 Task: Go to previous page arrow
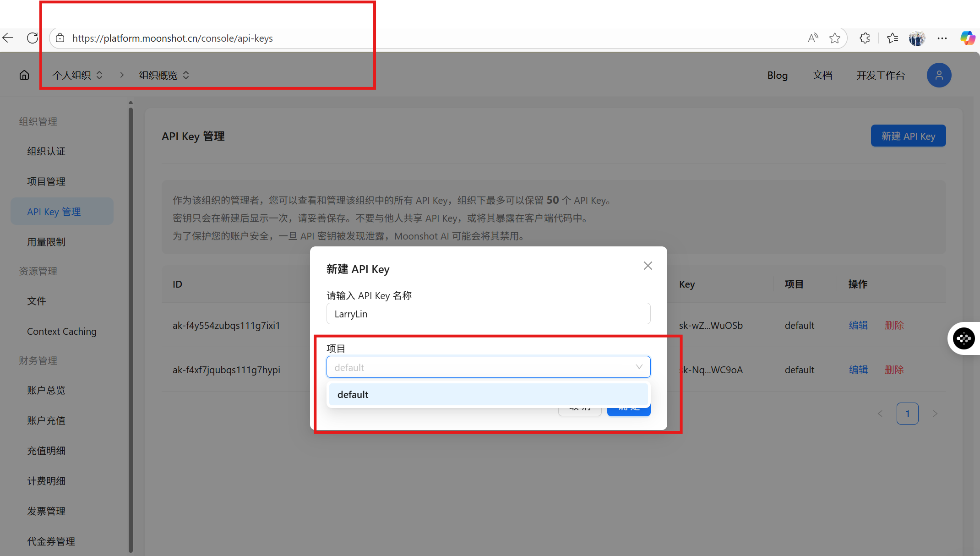click(880, 414)
